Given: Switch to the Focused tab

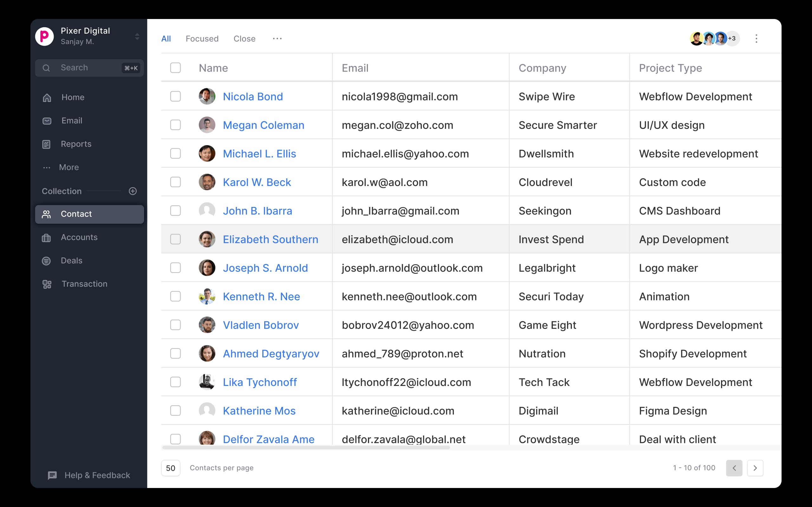Looking at the screenshot, I should point(202,38).
